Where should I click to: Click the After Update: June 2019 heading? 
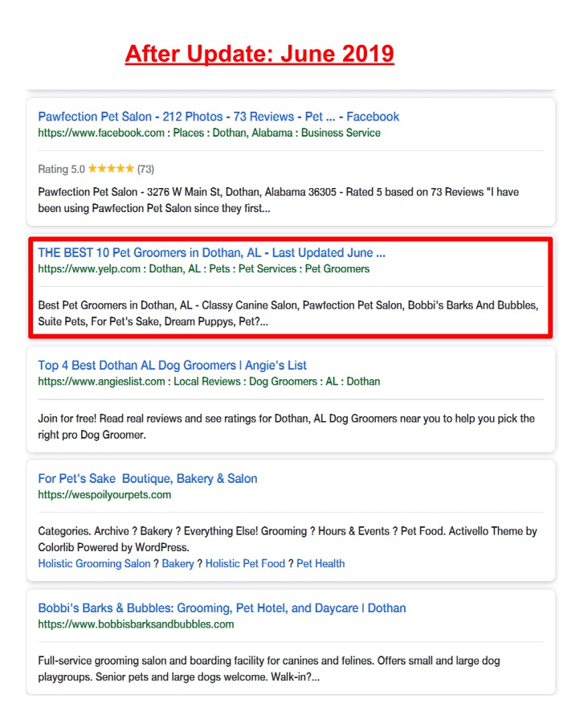259,54
